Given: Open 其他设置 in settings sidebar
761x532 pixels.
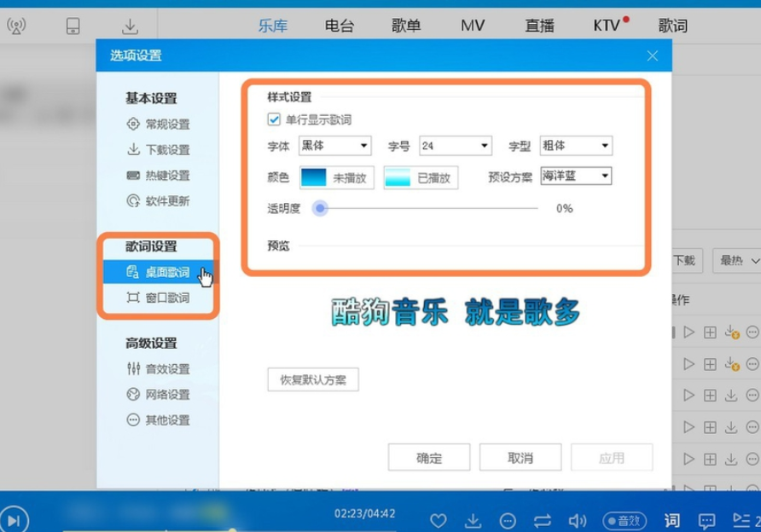Looking at the screenshot, I should pyautogui.click(x=158, y=420).
